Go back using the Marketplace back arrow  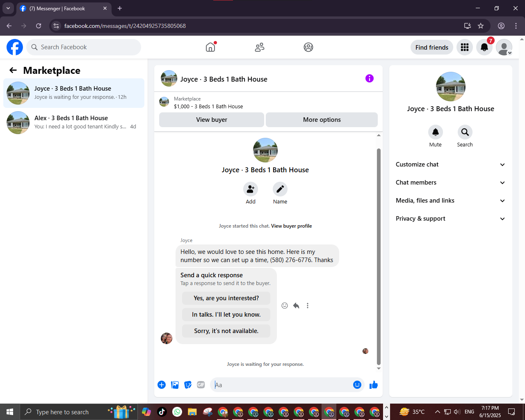pos(13,71)
